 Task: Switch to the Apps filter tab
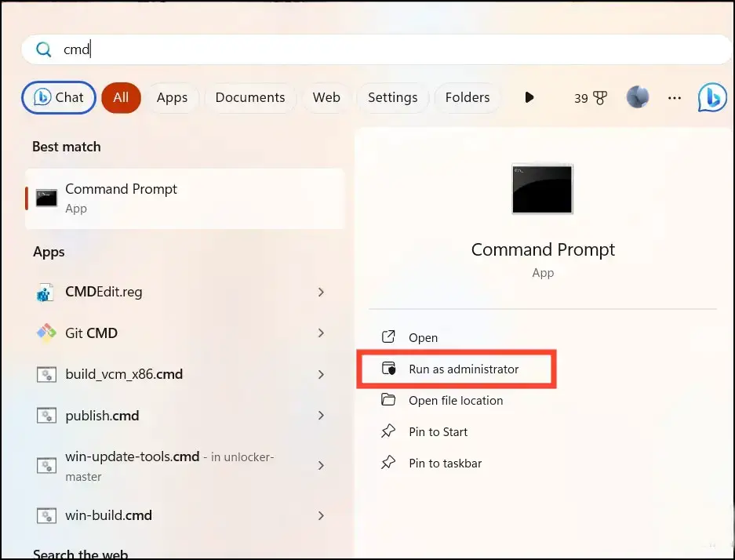[172, 97]
